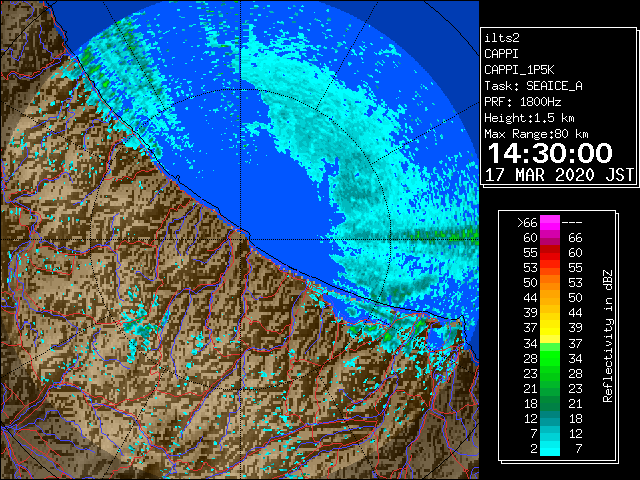Click the 'Task: SEAICE_A' line
The width and height of the screenshot is (640, 480).
[x=533, y=86]
